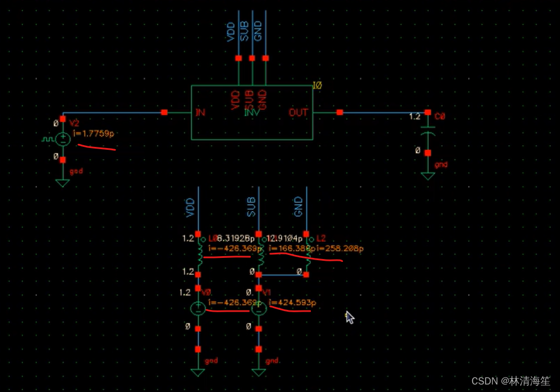Select the ground symbol below capacitor C0
Image resolution: width=560 pixels, height=392 pixels.
click(x=428, y=176)
